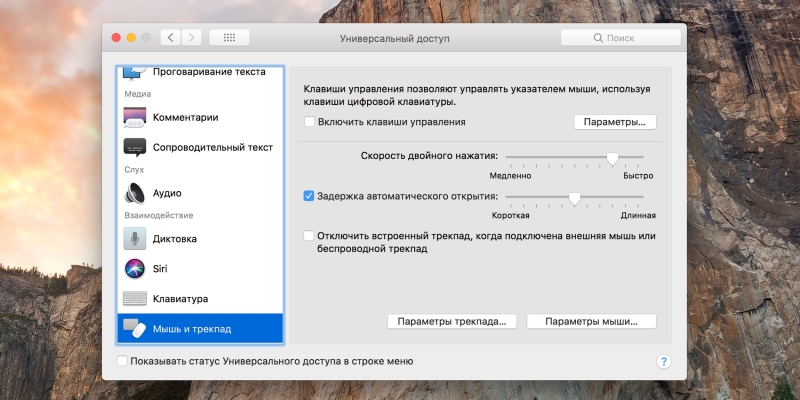Click the search magnifier icon

[x=598, y=38]
